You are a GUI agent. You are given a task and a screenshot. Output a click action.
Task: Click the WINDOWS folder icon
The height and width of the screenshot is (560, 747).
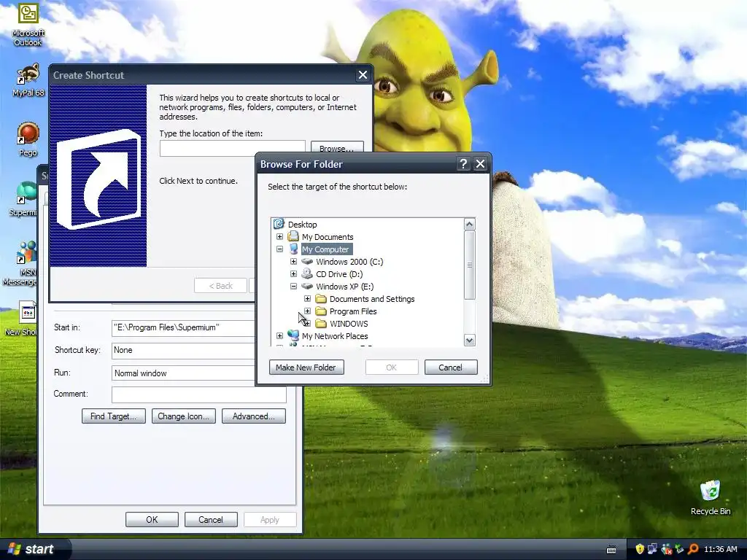pos(321,323)
